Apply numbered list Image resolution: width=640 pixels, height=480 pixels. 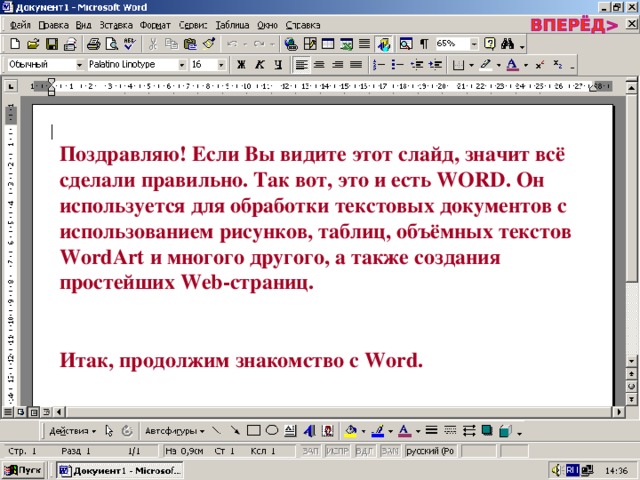(379, 64)
